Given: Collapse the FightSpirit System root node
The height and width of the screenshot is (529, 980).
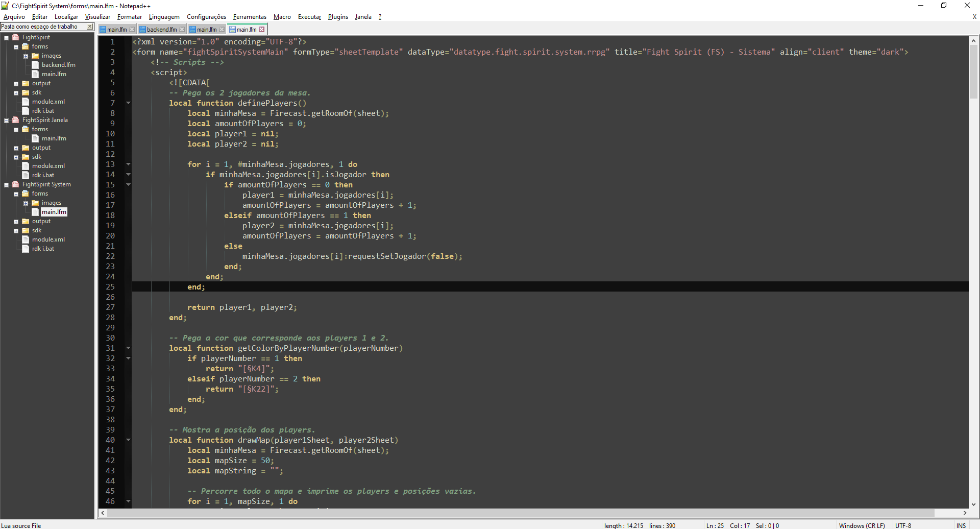Looking at the screenshot, I should click(x=6, y=185).
